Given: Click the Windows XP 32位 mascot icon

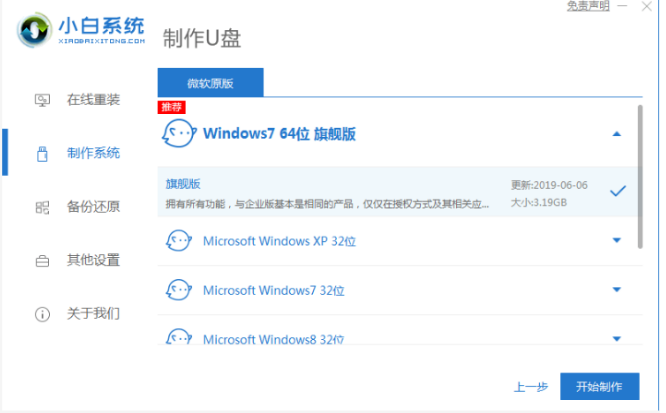Looking at the screenshot, I should pyautogui.click(x=179, y=240).
